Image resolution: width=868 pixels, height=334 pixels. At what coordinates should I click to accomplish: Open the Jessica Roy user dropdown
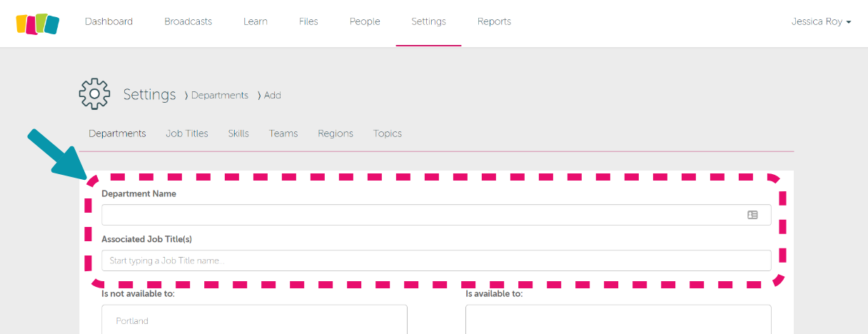(821, 21)
